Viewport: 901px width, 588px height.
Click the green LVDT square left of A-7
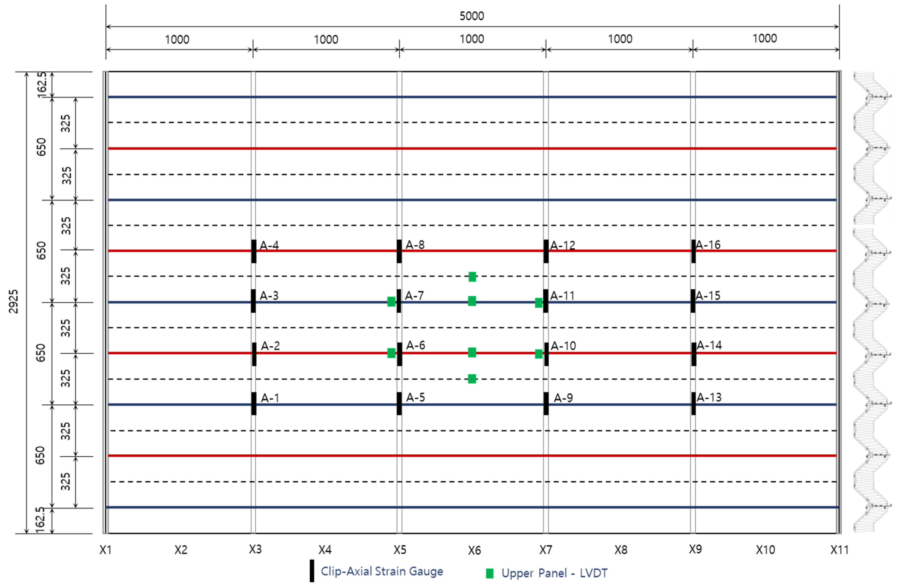coord(391,302)
